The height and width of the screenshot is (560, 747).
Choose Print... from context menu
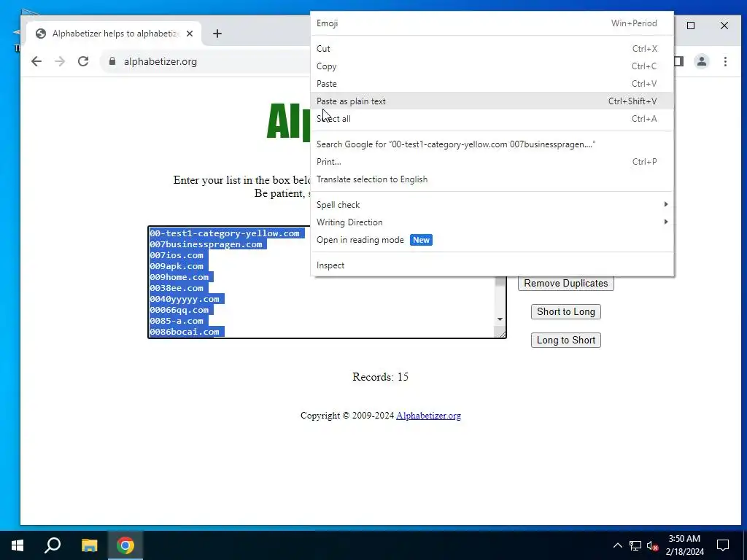click(x=492, y=162)
